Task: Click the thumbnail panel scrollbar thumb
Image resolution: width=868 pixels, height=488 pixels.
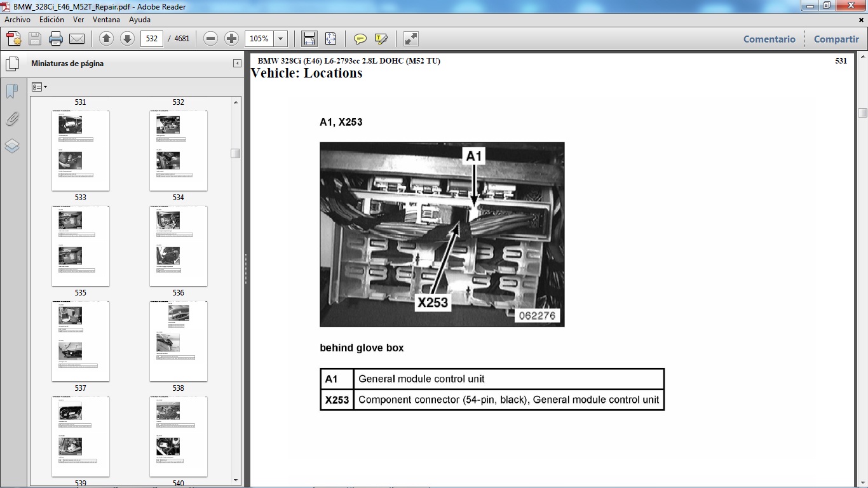Action: click(x=236, y=153)
